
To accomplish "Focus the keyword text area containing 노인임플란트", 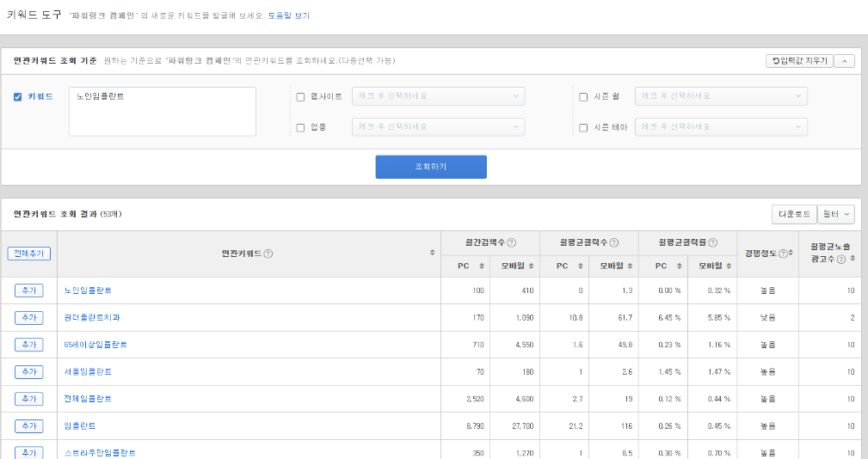I will pos(163,111).
